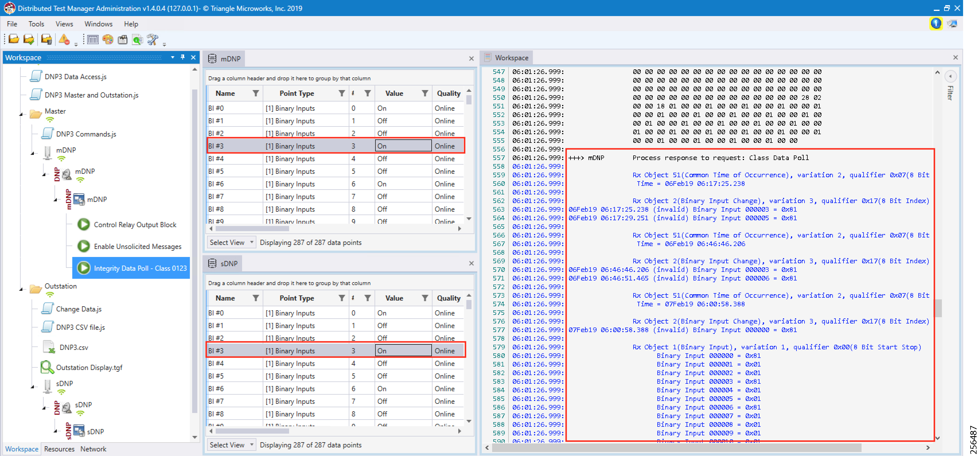Close the mDNP data panel
The width and height of the screenshot is (980, 456).
[x=472, y=59]
